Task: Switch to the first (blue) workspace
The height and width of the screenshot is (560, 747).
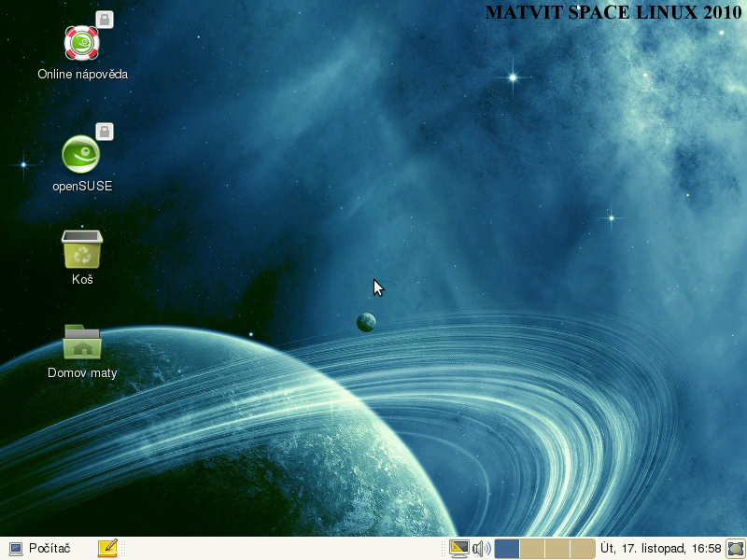Action: pos(506,549)
